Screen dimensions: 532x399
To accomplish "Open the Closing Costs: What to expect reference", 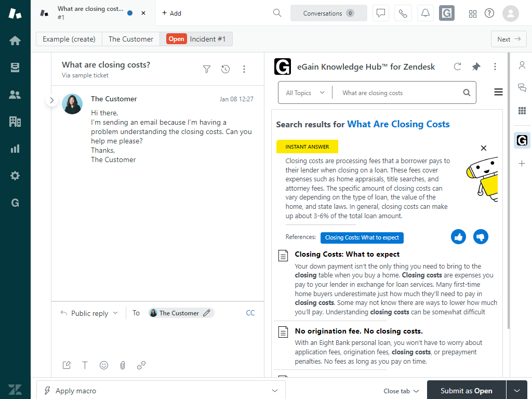I will pos(362,237).
